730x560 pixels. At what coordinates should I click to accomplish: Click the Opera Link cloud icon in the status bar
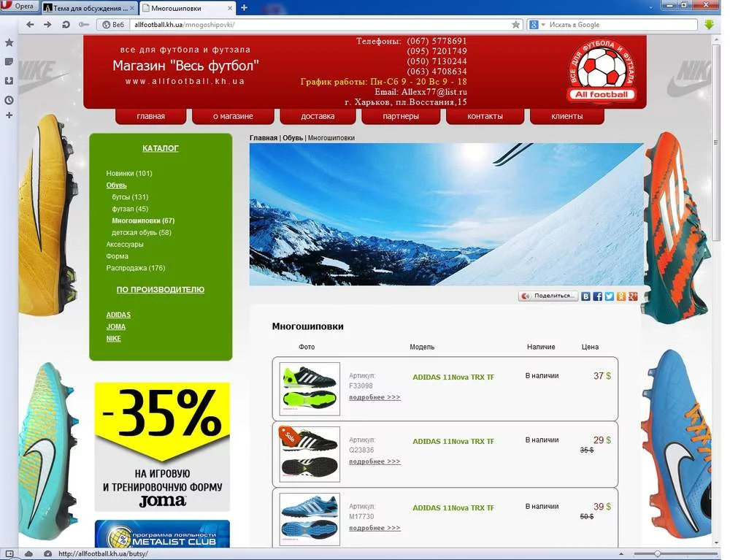pos(29,554)
